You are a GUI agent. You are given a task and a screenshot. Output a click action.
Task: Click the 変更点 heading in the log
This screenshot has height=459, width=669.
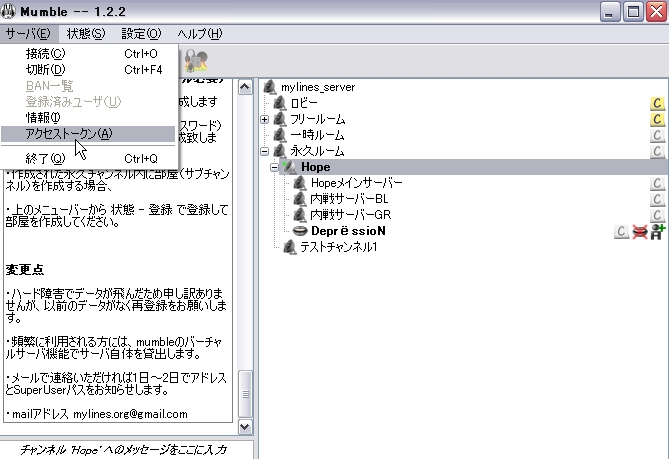tap(24, 270)
